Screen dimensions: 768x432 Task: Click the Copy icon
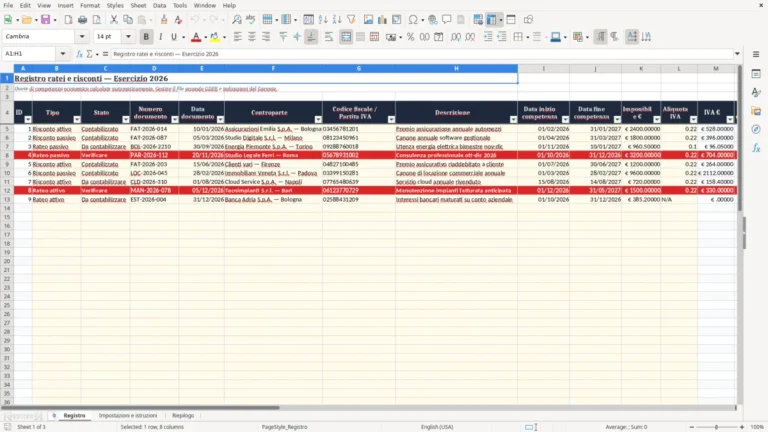(128, 20)
